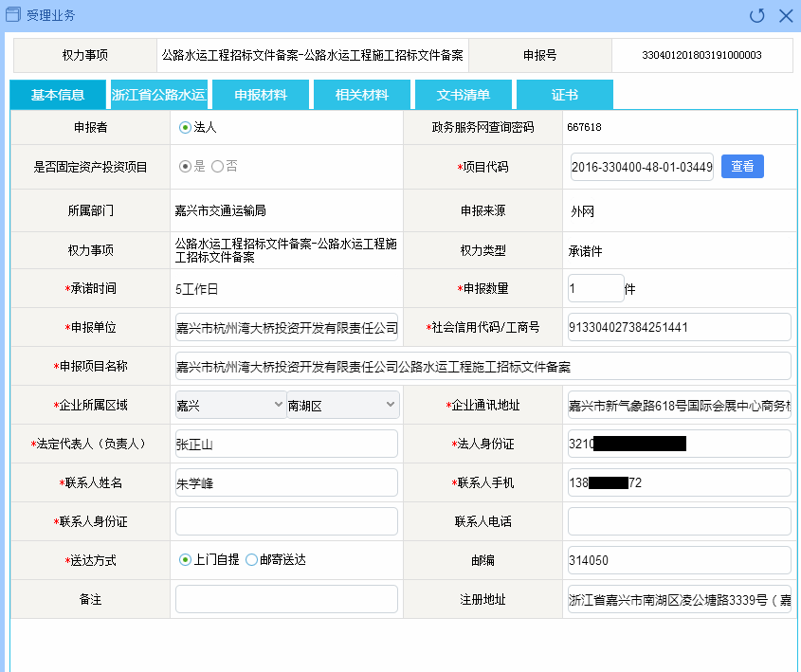801x672 pixels.
Task: Choose 邮寄送达 delivery method
Action: (x=251, y=560)
